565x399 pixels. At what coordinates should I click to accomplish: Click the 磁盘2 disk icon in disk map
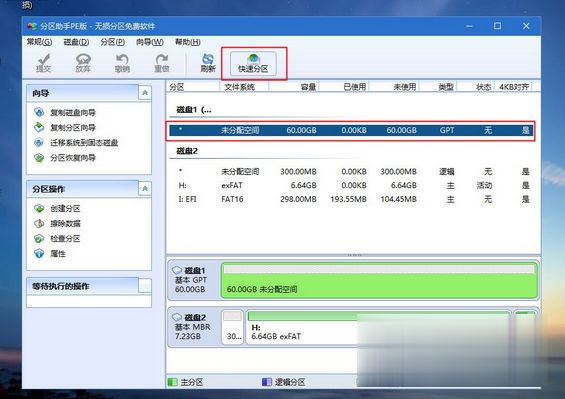[x=177, y=317]
